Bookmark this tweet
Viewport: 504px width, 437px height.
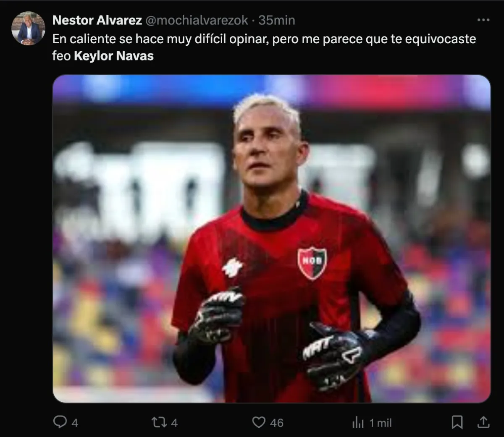457,422
